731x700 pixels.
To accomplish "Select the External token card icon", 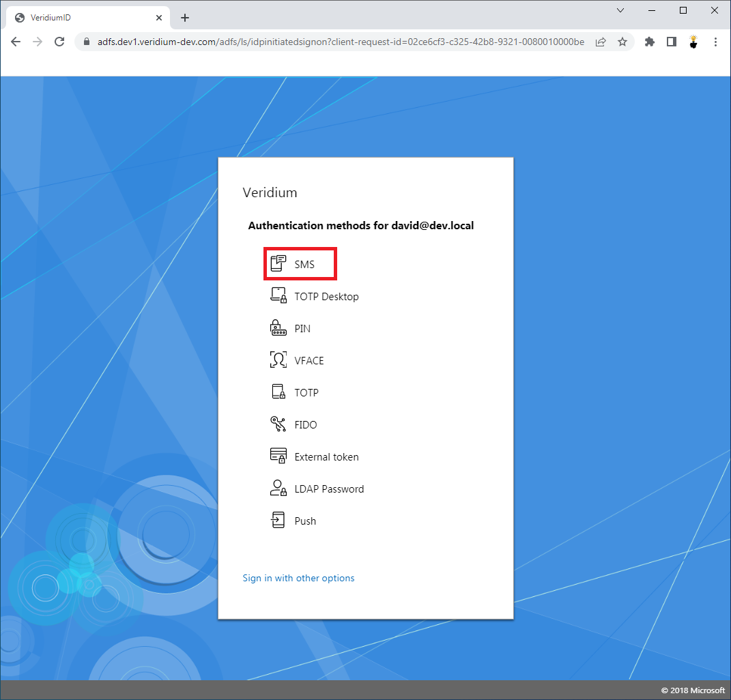I will [278, 456].
